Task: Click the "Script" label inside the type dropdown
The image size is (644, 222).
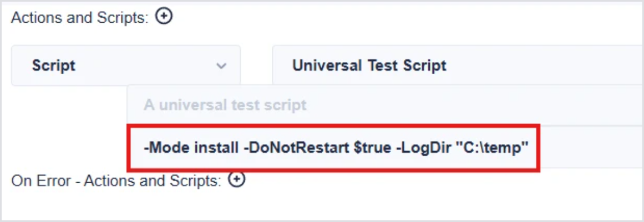Action: tap(54, 66)
